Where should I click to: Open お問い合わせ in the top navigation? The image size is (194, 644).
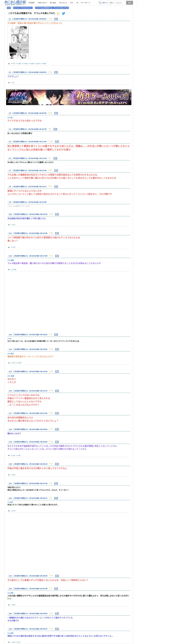(x=42, y=3)
